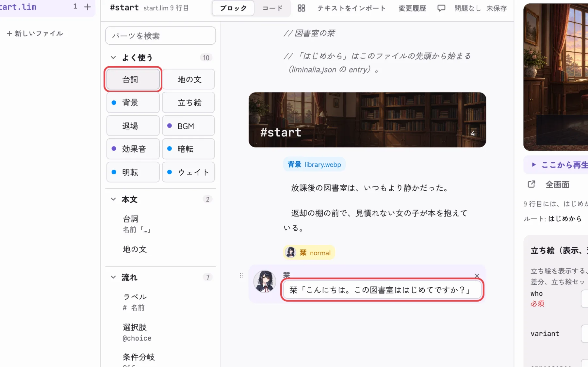Select 条件分岐 item in 流れ
This screenshot has width=588, height=367.
click(x=139, y=357)
